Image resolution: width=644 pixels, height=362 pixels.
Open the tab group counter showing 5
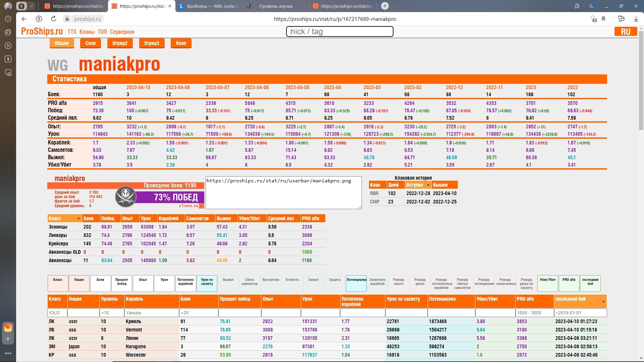tap(21, 6)
